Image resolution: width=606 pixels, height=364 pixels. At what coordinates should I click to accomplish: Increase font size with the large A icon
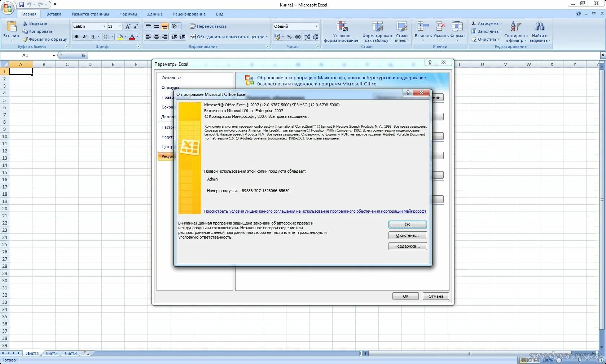(128, 26)
